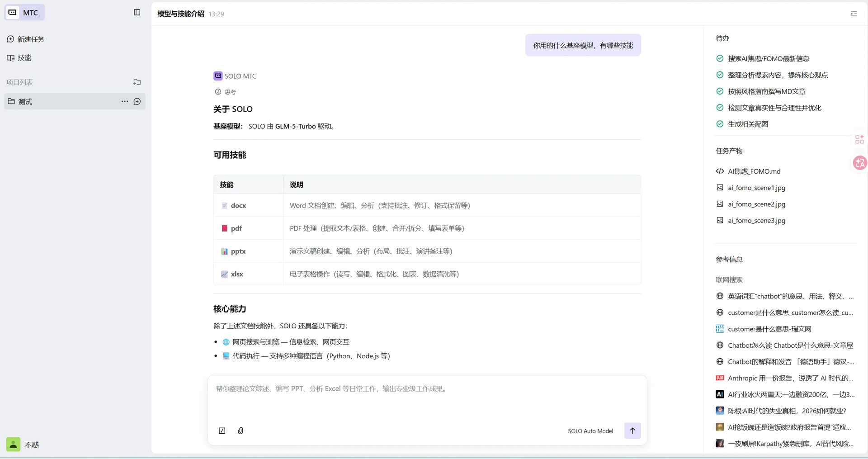The height and width of the screenshot is (459, 868).
Task: Click the attach file paperclip icon
Action: point(241,431)
